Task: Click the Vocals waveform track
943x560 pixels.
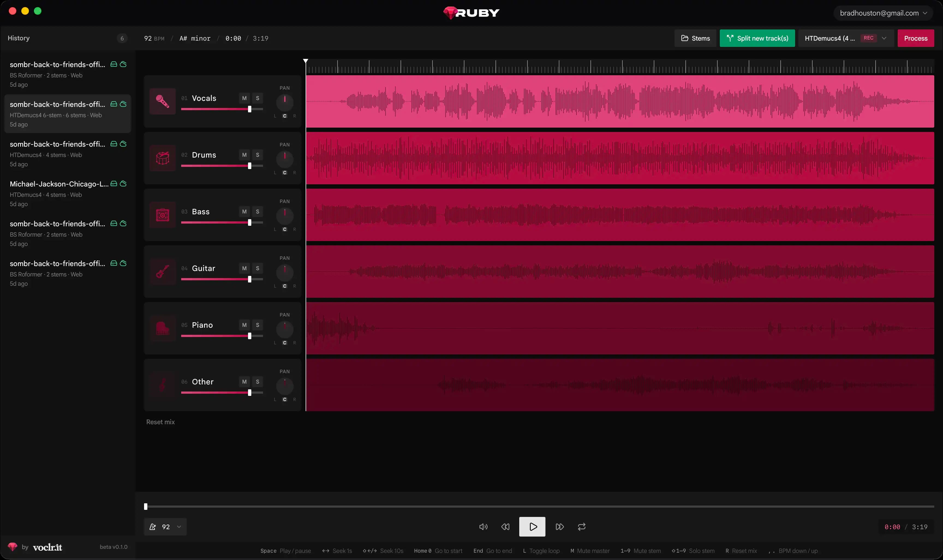Action: coord(620,101)
